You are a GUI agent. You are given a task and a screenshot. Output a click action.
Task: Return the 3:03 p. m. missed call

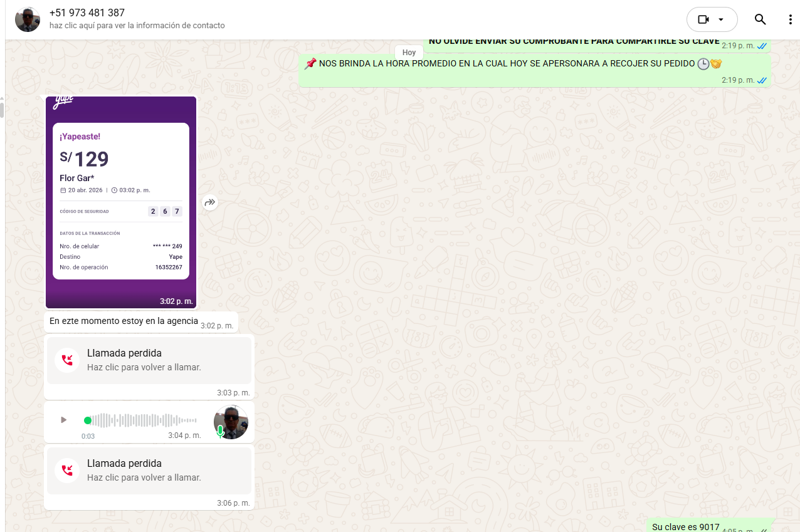[x=149, y=360]
